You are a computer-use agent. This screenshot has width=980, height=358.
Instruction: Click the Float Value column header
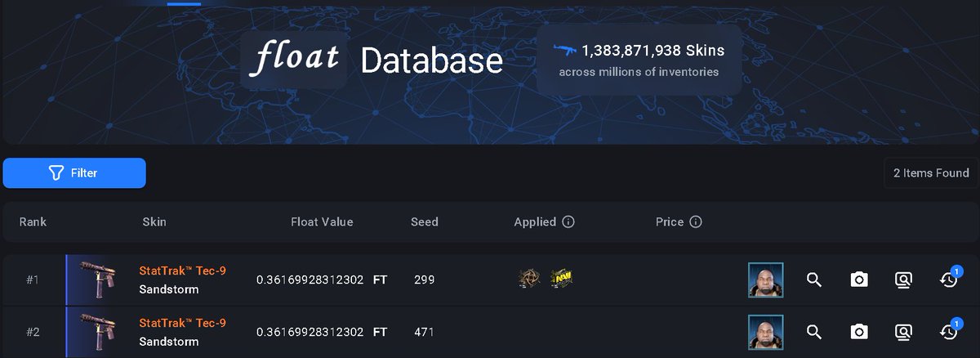point(322,222)
